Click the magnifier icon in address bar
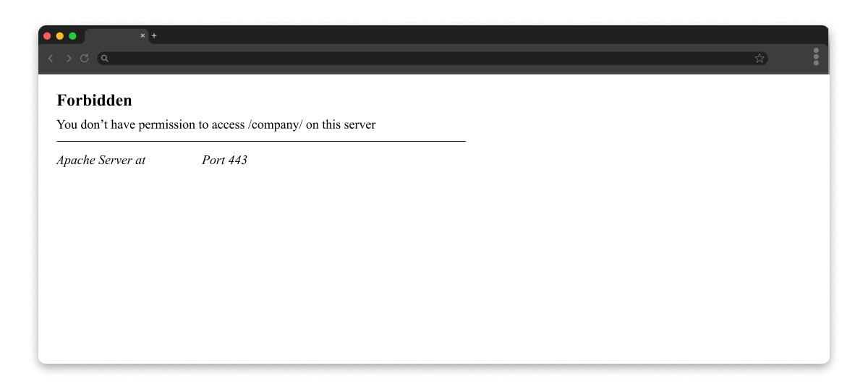 [x=105, y=59]
